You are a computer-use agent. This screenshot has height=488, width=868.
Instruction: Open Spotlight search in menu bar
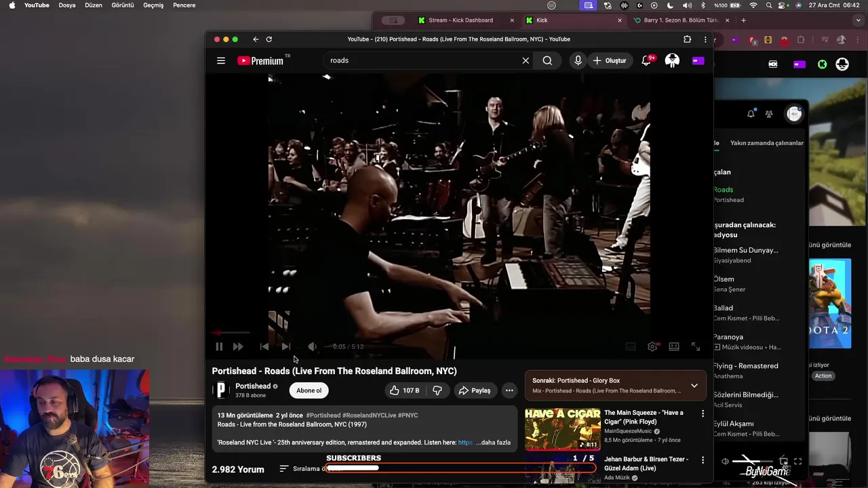tap(768, 5)
